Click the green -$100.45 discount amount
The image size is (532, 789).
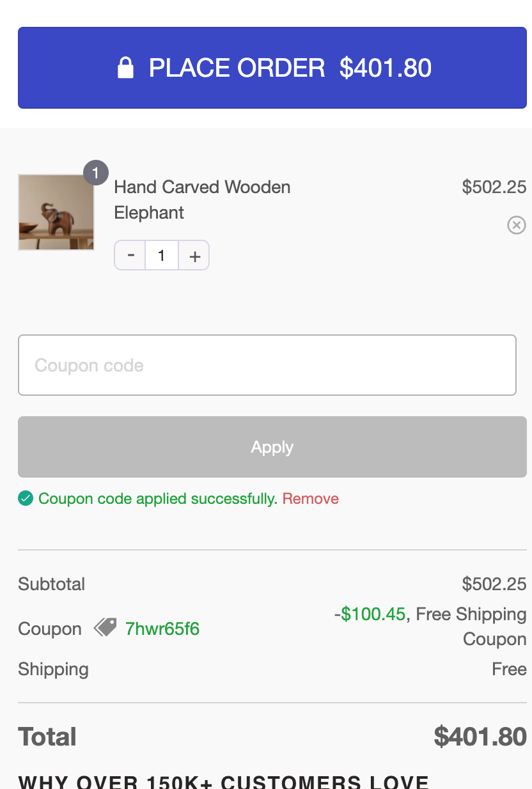pyautogui.click(x=370, y=614)
